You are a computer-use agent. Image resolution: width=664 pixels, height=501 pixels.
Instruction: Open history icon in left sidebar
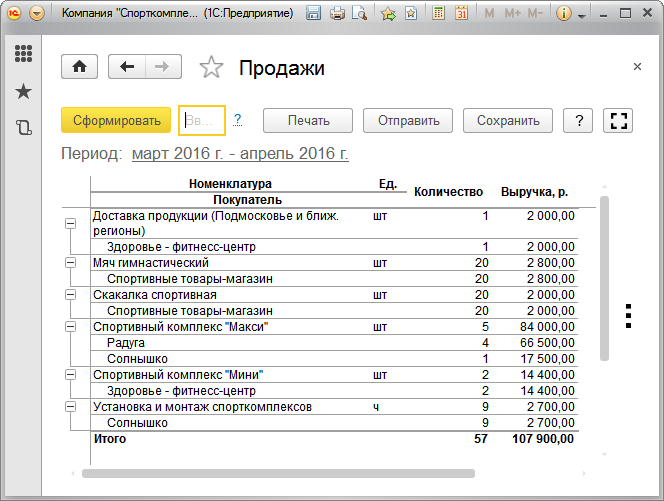(x=23, y=127)
